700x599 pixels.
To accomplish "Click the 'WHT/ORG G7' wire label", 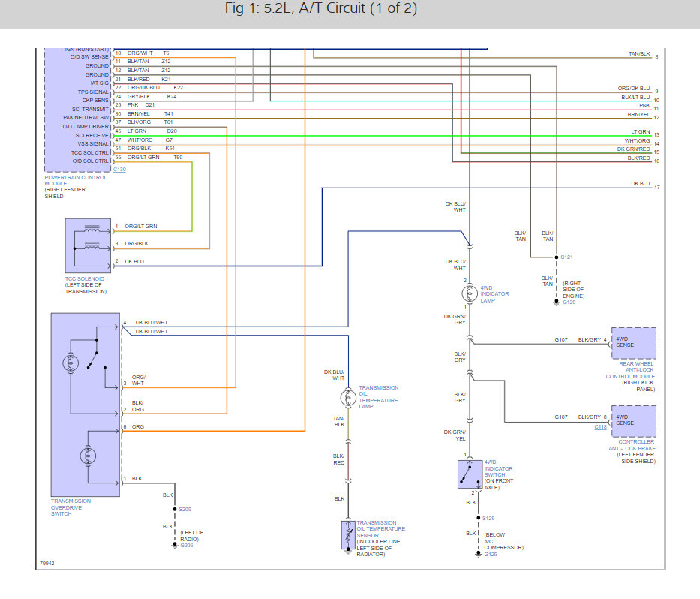I will [149, 140].
